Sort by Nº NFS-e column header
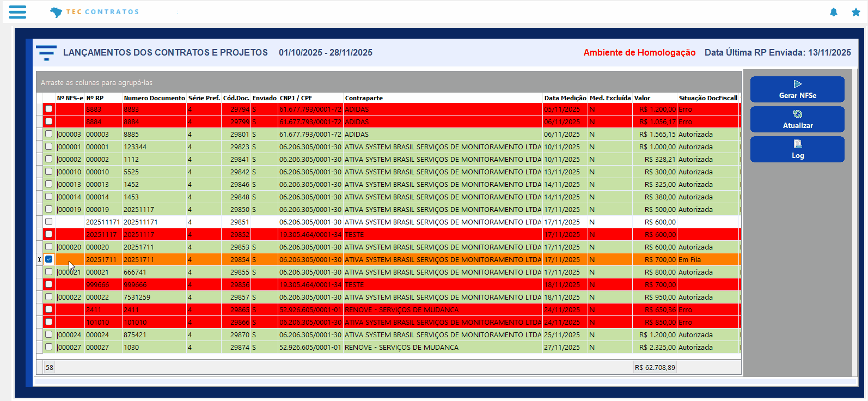 (70, 98)
